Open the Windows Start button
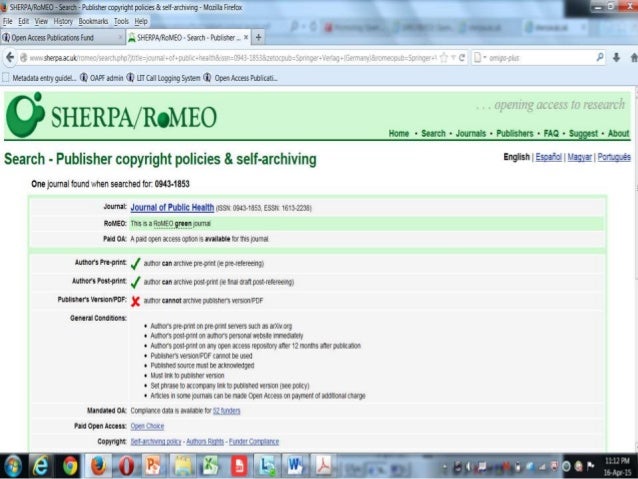 point(13,466)
